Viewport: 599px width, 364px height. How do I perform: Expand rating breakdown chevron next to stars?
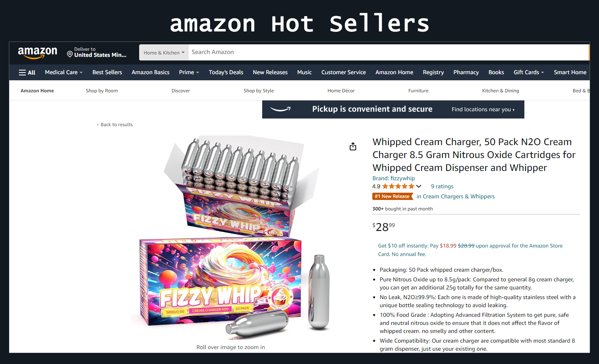click(419, 186)
